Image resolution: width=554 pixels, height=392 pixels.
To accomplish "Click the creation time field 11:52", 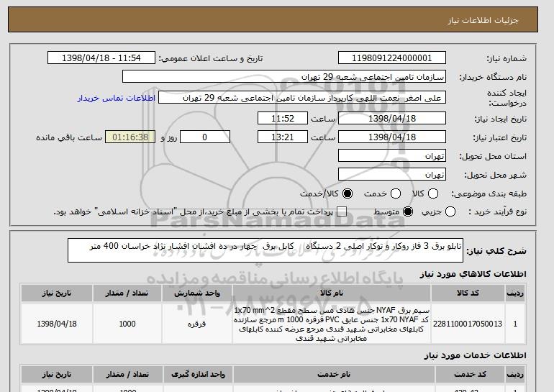I will [283, 118].
